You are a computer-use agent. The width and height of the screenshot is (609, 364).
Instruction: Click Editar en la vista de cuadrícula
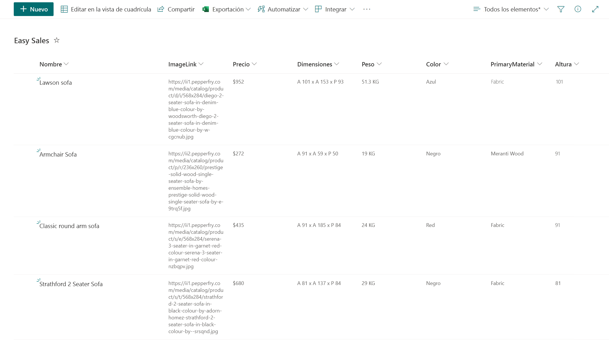[x=111, y=9]
